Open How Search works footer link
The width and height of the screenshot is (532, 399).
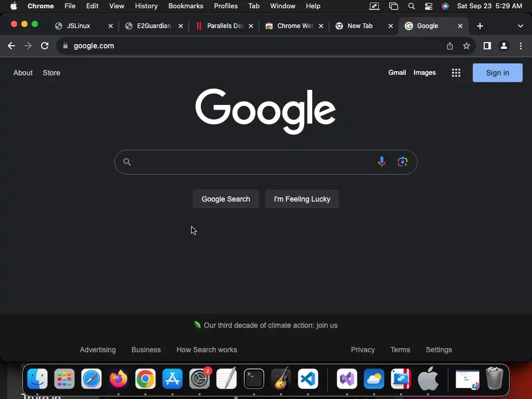207,350
